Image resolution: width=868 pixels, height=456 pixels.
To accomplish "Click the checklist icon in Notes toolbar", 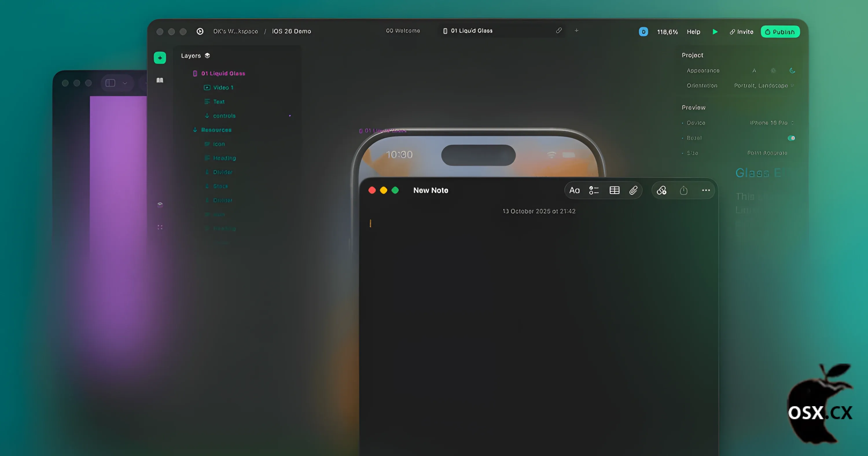I will pyautogui.click(x=594, y=190).
